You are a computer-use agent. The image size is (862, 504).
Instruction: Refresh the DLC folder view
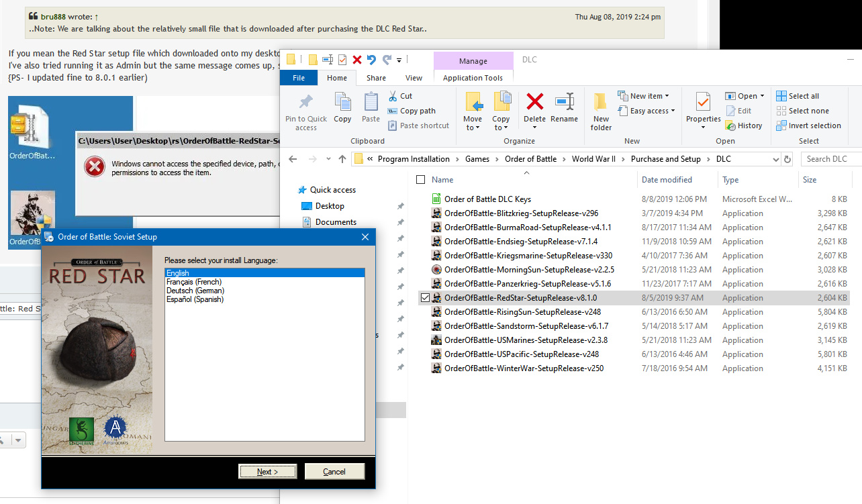click(x=787, y=159)
